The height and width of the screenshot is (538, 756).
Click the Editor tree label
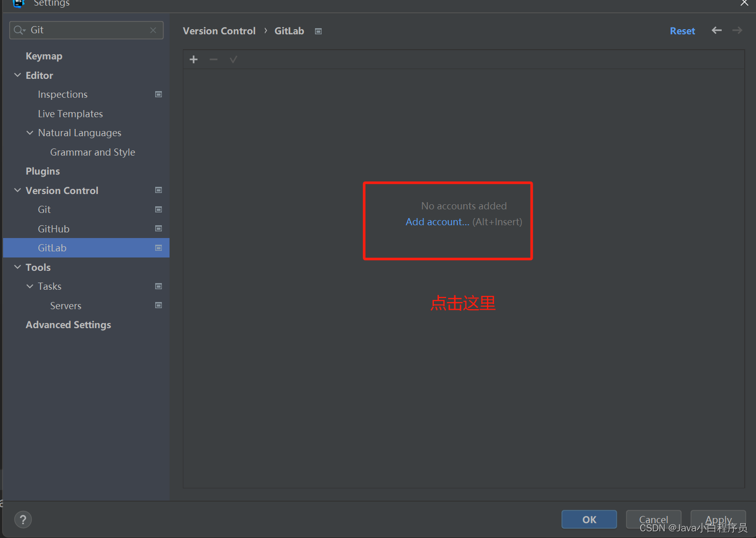(39, 75)
